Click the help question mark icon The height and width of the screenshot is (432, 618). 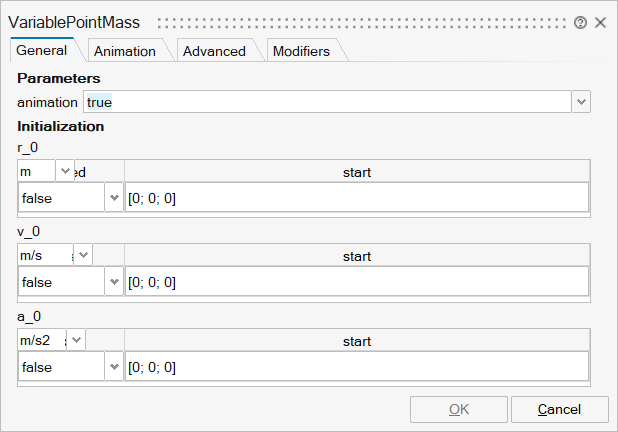click(580, 22)
